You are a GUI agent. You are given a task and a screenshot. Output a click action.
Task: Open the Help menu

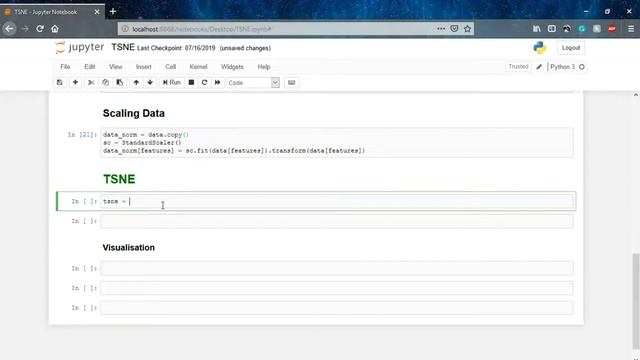264,67
